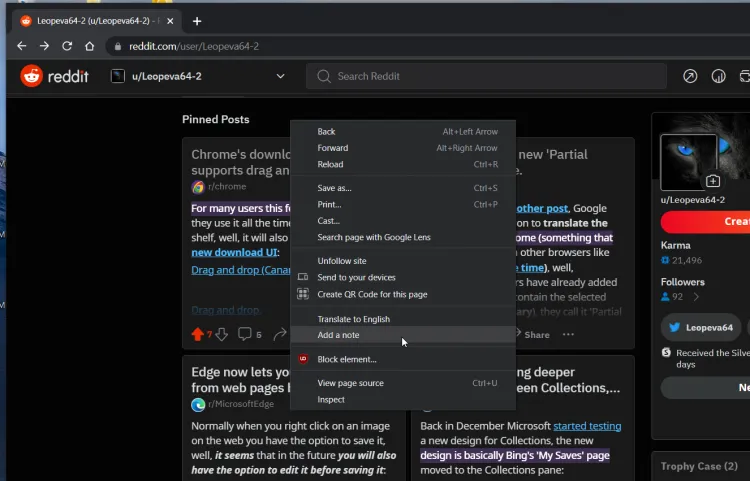Select 'Add a note' in context menu

click(338, 335)
